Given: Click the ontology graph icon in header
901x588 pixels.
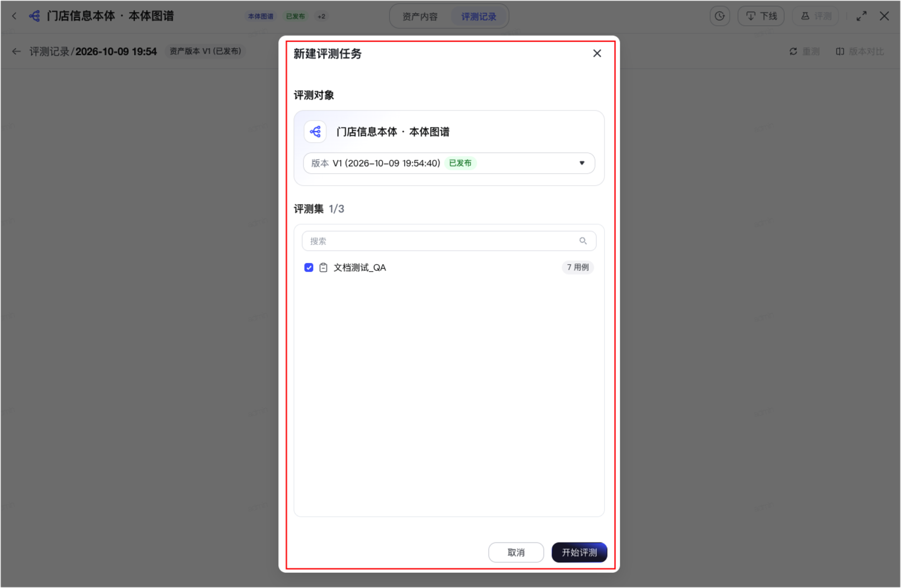Looking at the screenshot, I should (x=35, y=16).
